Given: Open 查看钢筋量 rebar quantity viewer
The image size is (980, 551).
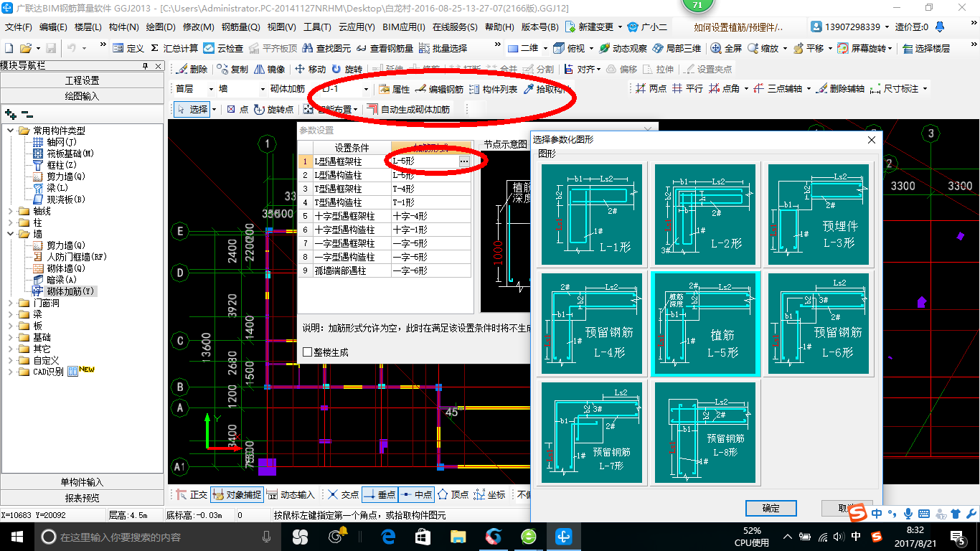Looking at the screenshot, I should (385, 48).
